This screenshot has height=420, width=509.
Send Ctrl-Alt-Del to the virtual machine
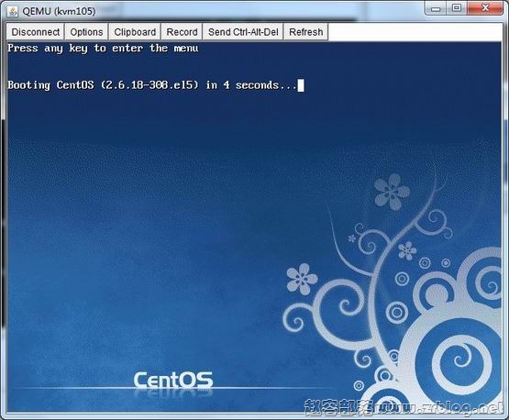pos(243,32)
